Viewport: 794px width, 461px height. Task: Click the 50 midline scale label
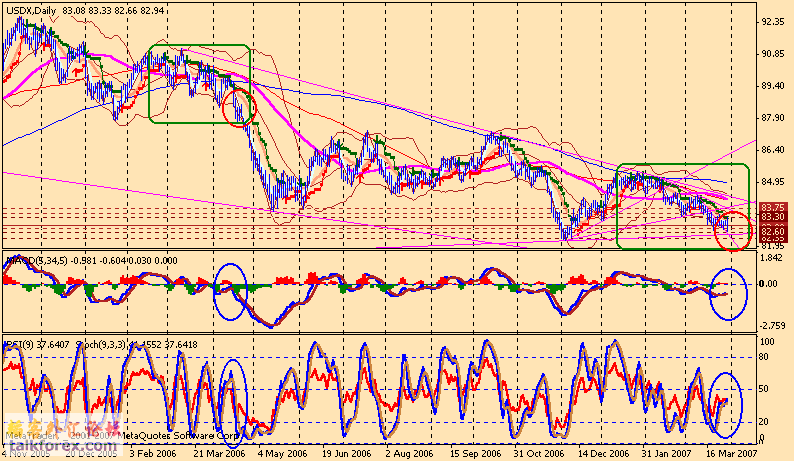(764, 389)
